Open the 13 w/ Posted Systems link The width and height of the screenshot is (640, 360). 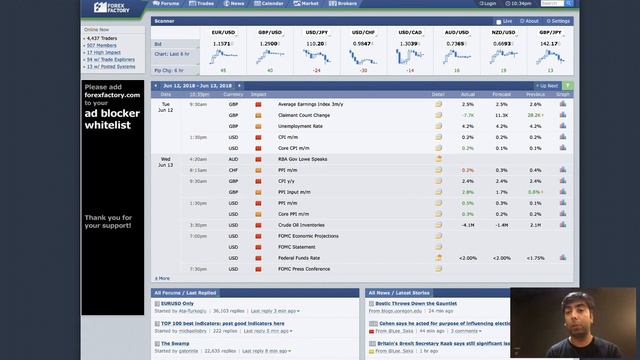click(x=111, y=66)
